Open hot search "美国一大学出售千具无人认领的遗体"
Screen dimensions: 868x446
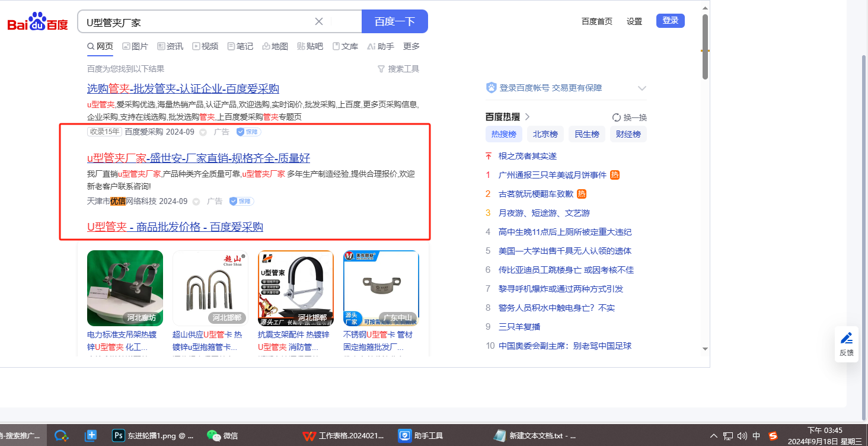(x=565, y=251)
